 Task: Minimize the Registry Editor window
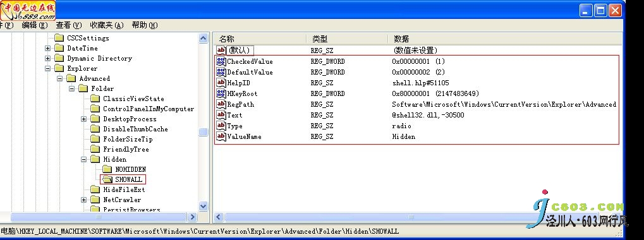(x=586, y=10)
